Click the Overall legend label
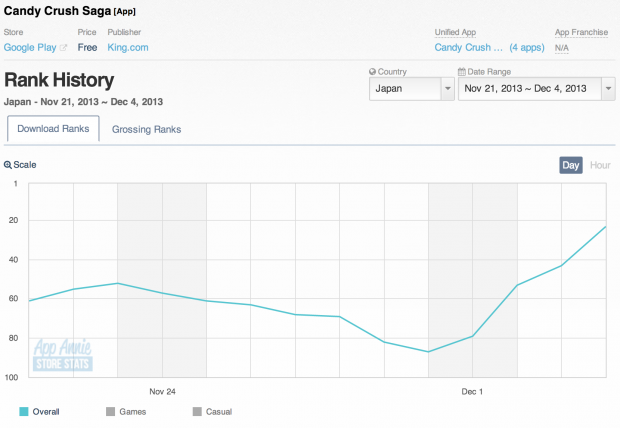 pyautogui.click(x=46, y=412)
